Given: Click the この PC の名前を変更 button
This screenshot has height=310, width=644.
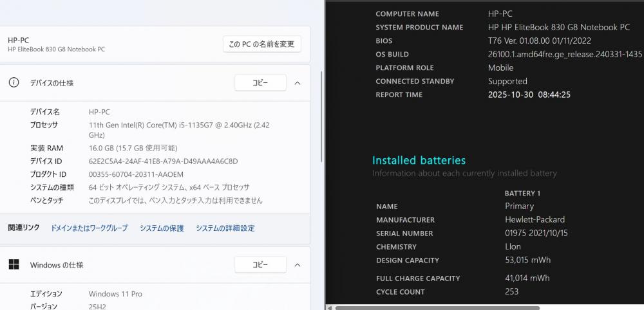Looking at the screenshot, I should [x=261, y=44].
